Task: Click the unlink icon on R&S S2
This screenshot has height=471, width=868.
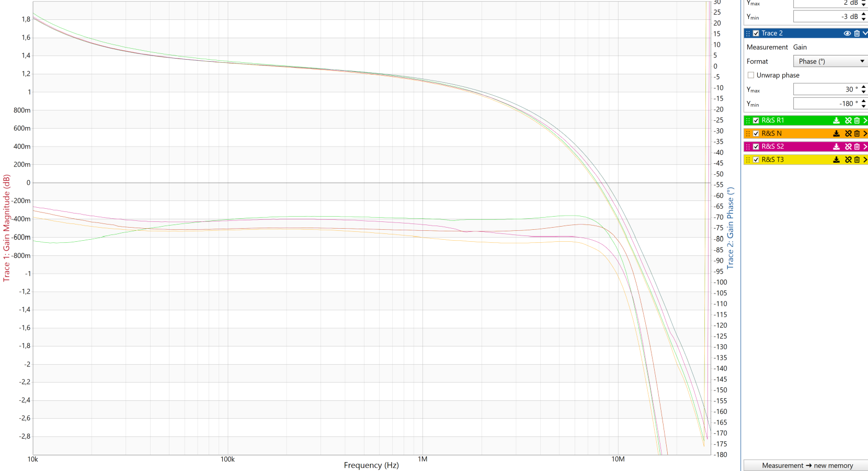Action: [x=848, y=147]
